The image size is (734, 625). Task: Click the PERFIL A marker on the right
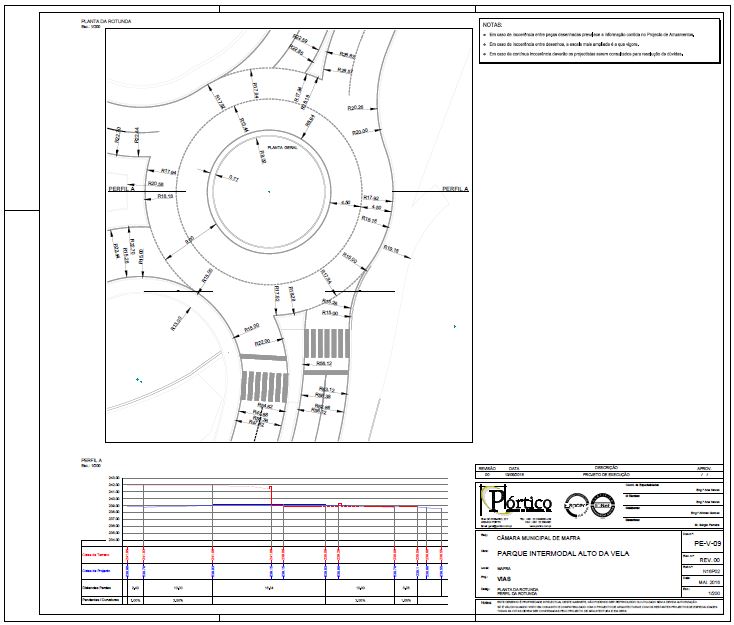pyautogui.click(x=455, y=188)
